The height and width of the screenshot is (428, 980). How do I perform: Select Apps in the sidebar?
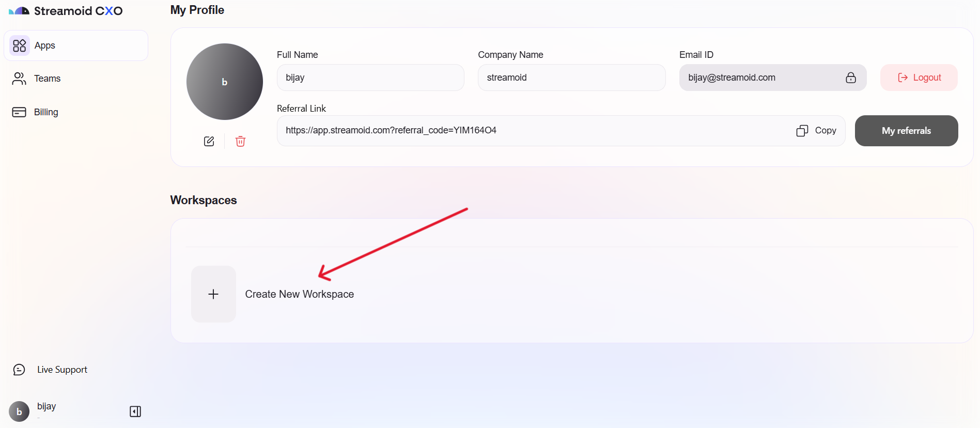click(x=45, y=45)
